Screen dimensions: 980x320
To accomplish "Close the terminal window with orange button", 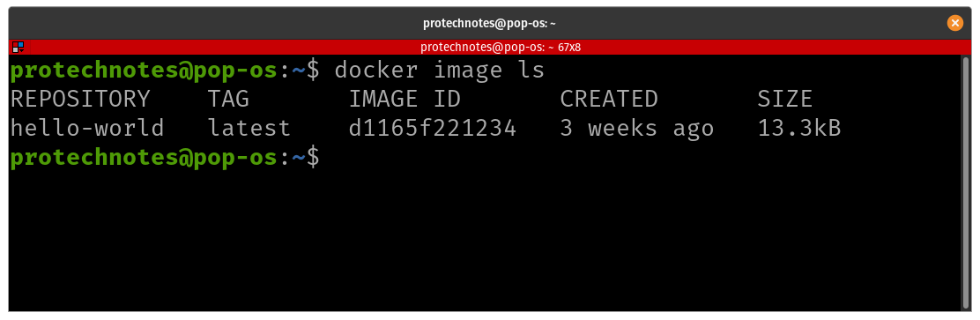I will coord(954,23).
